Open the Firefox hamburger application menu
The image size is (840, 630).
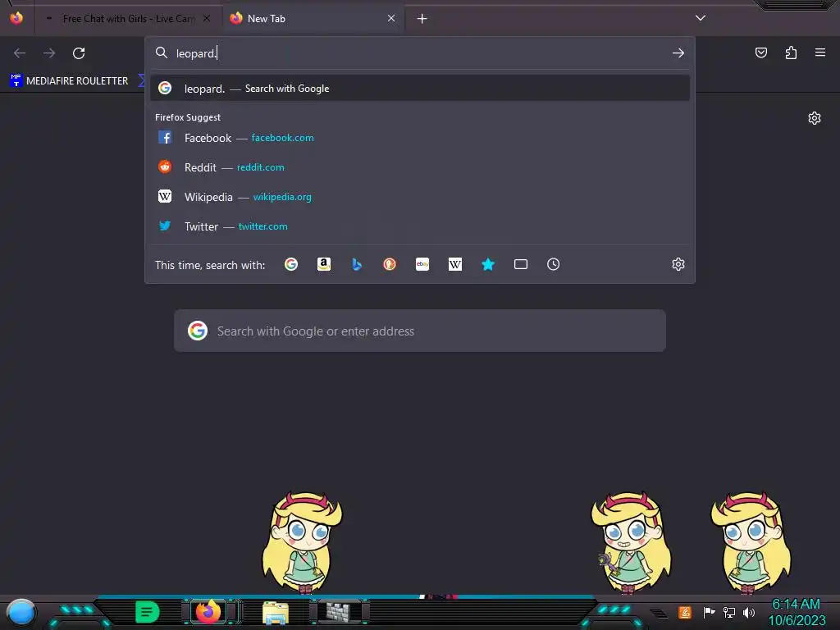[820, 52]
